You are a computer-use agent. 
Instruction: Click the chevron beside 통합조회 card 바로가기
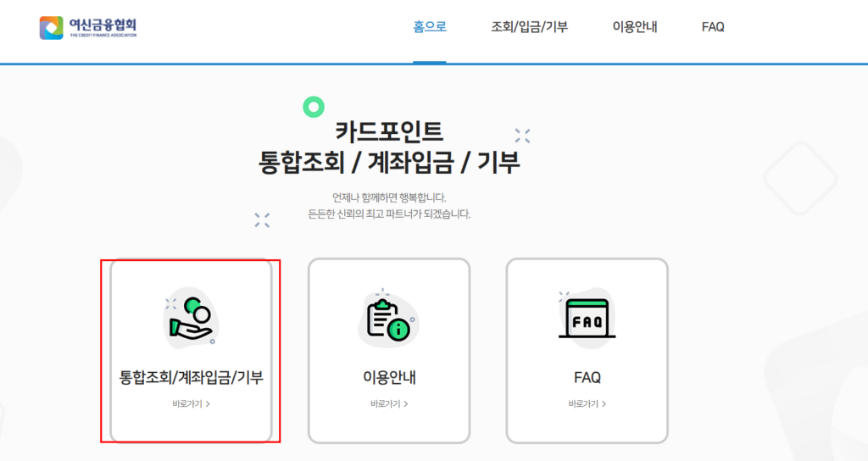coord(208,404)
